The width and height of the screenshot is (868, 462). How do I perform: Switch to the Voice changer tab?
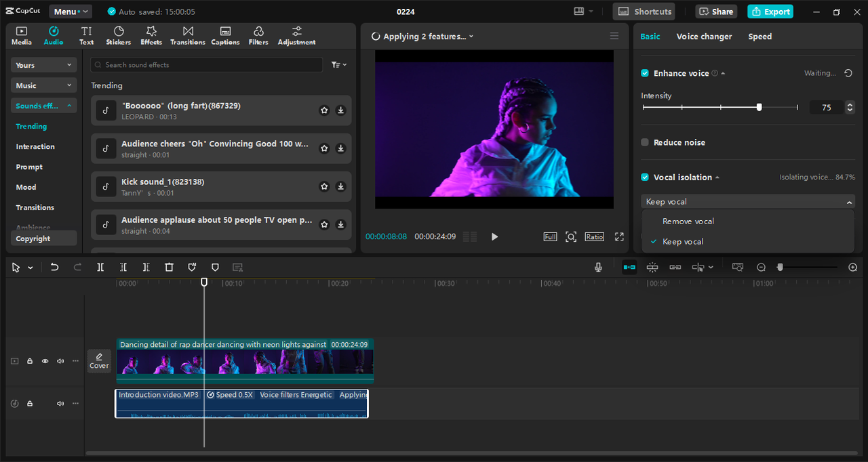click(x=704, y=37)
